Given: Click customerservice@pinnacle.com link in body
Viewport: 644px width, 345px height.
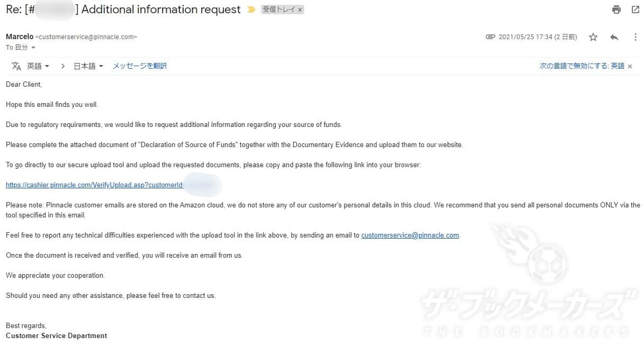Looking at the screenshot, I should pos(410,235).
